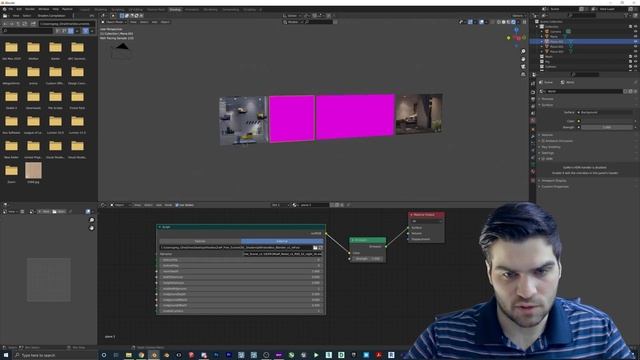Image resolution: width=640 pixels, height=360 pixels.
Task: Click the viewport zoom magnifier icon
Action: tap(523, 51)
